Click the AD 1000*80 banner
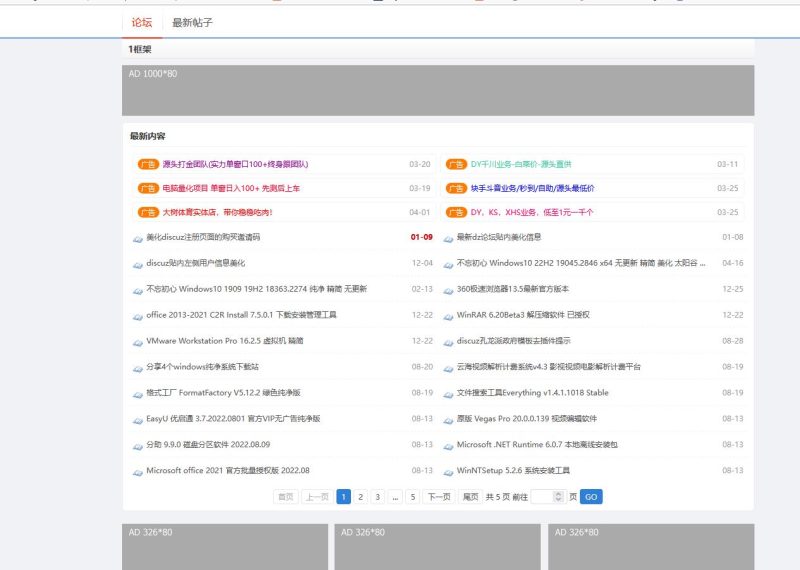The height and width of the screenshot is (570, 800). (438, 90)
